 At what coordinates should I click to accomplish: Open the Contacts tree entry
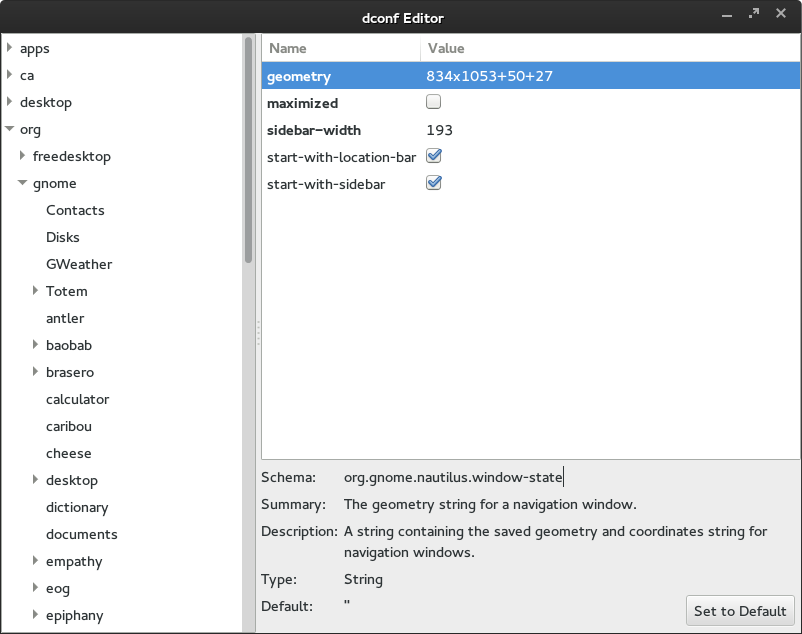75,210
